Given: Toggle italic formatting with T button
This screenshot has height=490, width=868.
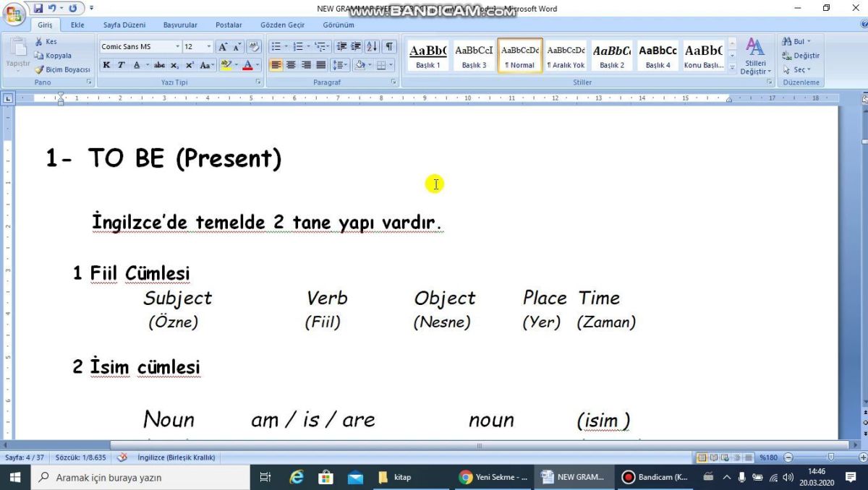Looking at the screenshot, I should pos(121,65).
